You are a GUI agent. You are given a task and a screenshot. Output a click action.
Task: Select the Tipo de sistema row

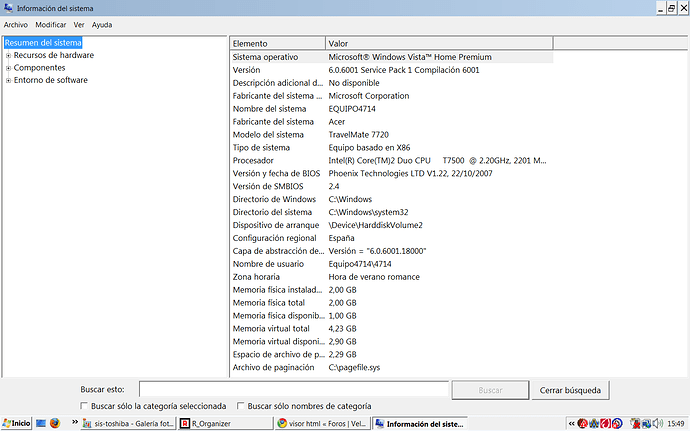pos(392,147)
